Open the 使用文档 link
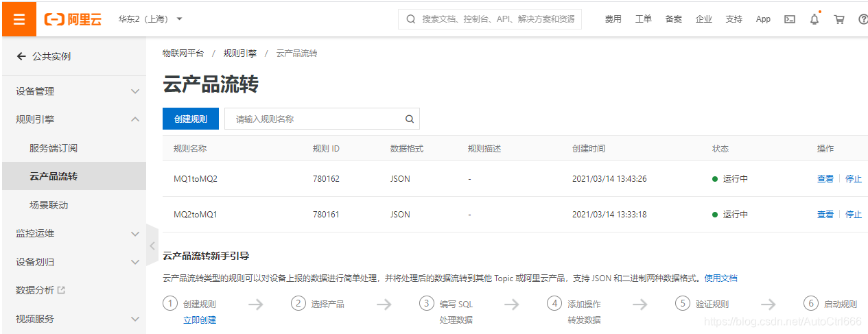Image resolution: width=868 pixels, height=334 pixels. (x=720, y=278)
